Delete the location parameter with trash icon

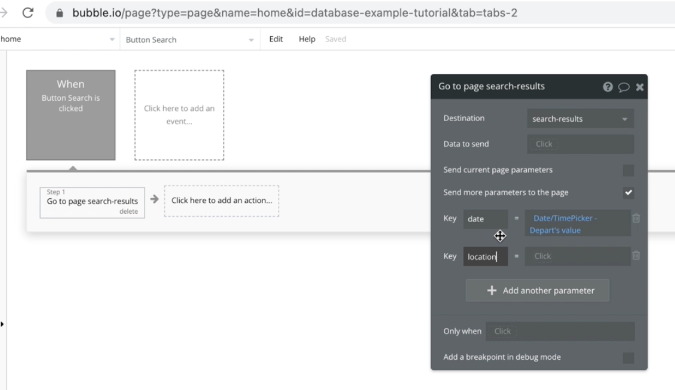pos(636,256)
